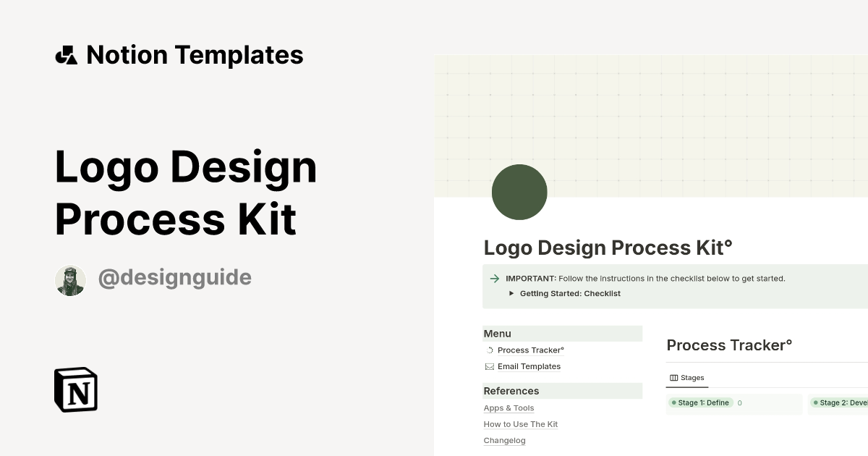
Task: Click the envelope icon beside Email Templates
Action: pos(490,367)
